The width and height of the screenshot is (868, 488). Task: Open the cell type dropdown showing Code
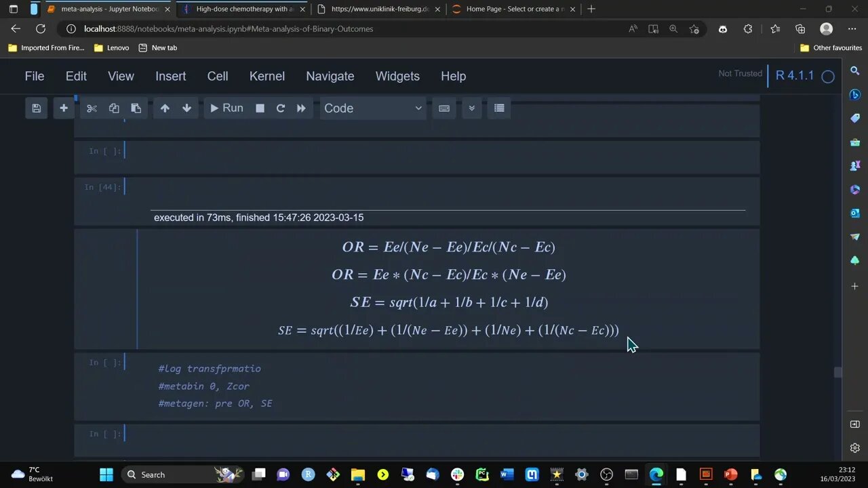point(373,108)
